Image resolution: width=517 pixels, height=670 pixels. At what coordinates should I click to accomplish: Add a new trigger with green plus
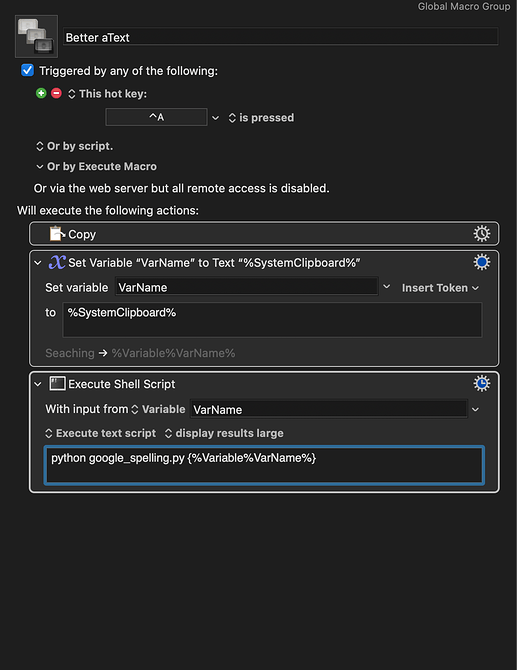click(x=41, y=93)
